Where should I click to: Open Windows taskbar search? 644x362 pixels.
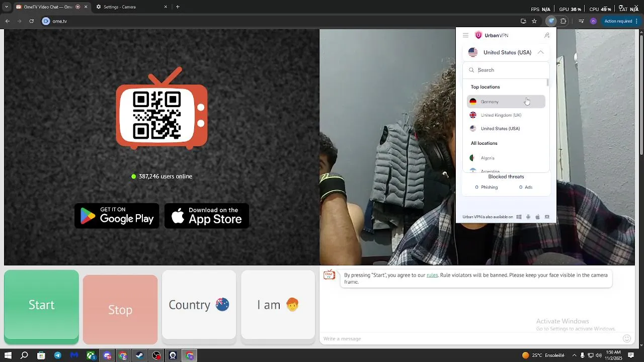pyautogui.click(x=24, y=355)
